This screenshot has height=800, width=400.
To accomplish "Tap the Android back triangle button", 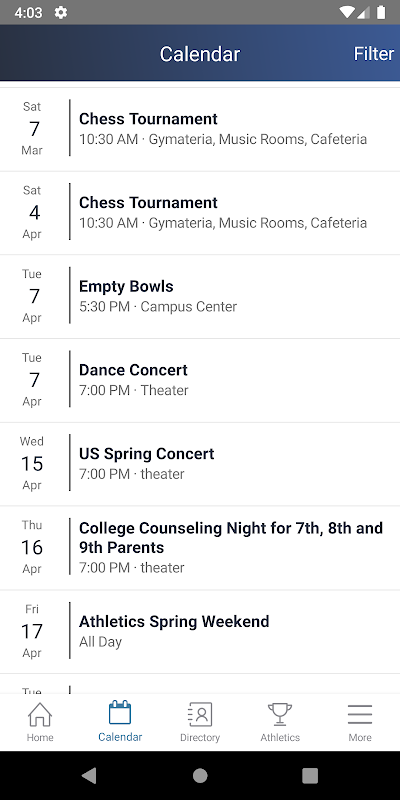I will click(89, 776).
